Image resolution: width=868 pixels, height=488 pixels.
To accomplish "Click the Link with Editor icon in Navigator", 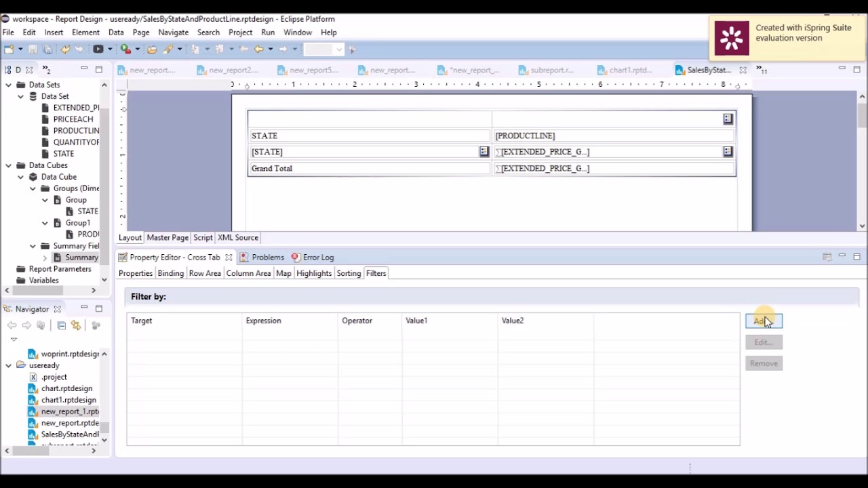I will coord(76,326).
